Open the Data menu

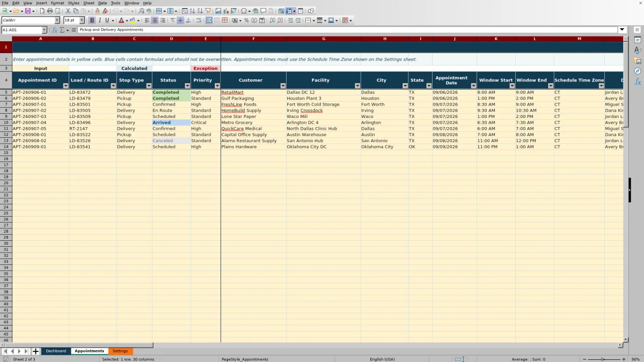click(x=102, y=3)
